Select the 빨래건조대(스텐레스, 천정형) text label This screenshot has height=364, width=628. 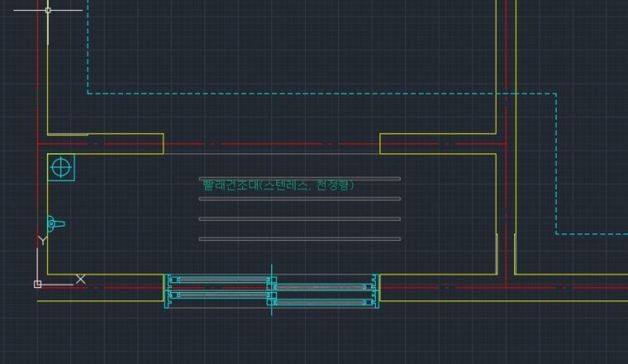[x=278, y=185]
